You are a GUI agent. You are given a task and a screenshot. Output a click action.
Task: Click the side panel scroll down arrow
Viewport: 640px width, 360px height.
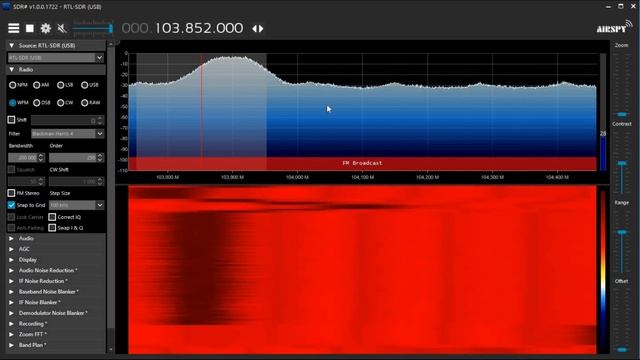pyautogui.click(x=111, y=349)
